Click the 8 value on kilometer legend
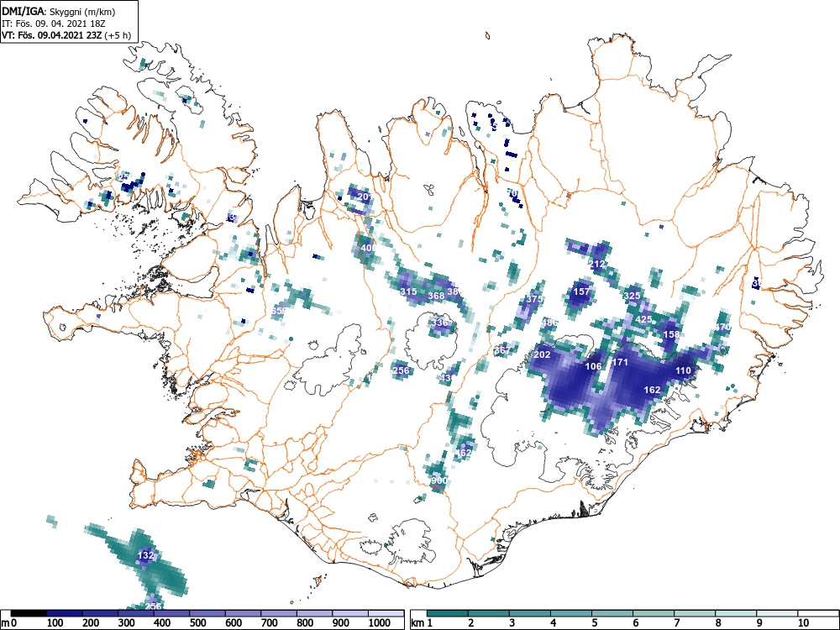This screenshot has width=840, height=630. 718,623
